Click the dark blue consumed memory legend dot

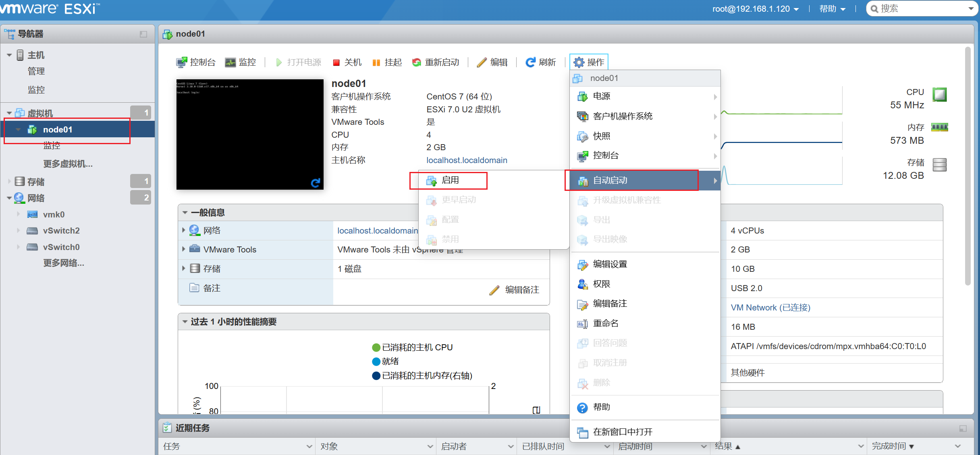click(376, 376)
